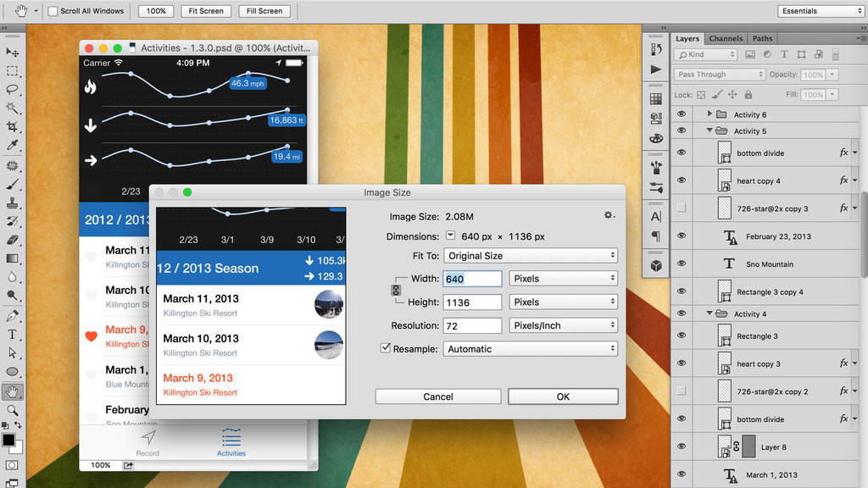Open the Pass Through blend mode dropdown
The height and width of the screenshot is (488, 868).
tap(719, 75)
